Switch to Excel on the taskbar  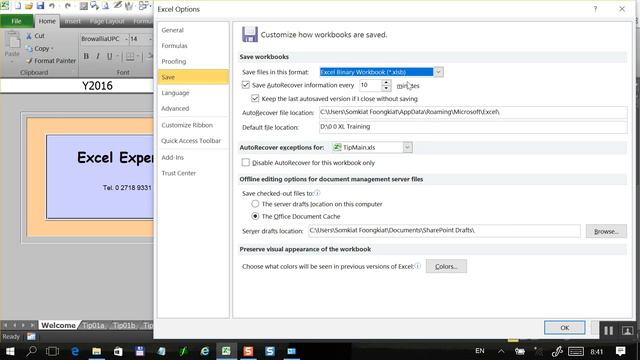tap(226, 351)
